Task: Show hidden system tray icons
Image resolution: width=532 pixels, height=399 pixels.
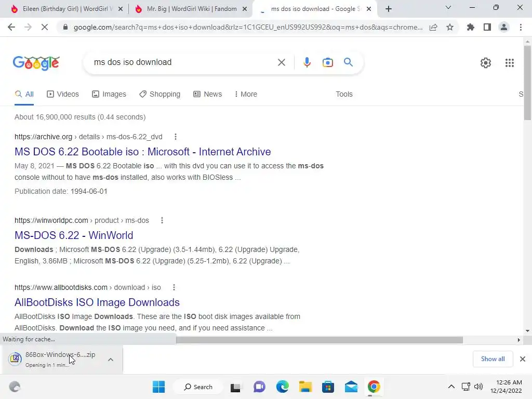Action: [451, 387]
